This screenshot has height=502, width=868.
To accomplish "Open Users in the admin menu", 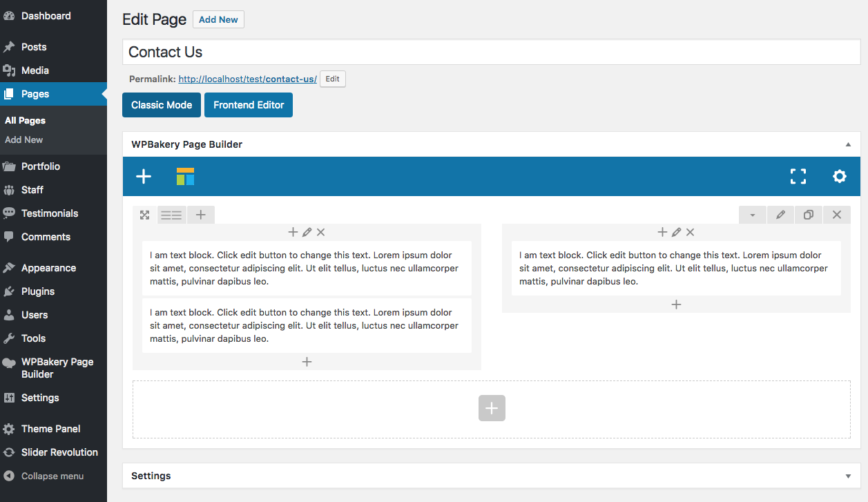I will (x=53, y=315).
